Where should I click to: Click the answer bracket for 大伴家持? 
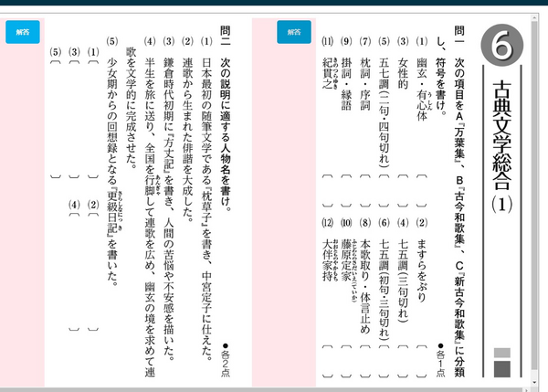coord(328,361)
